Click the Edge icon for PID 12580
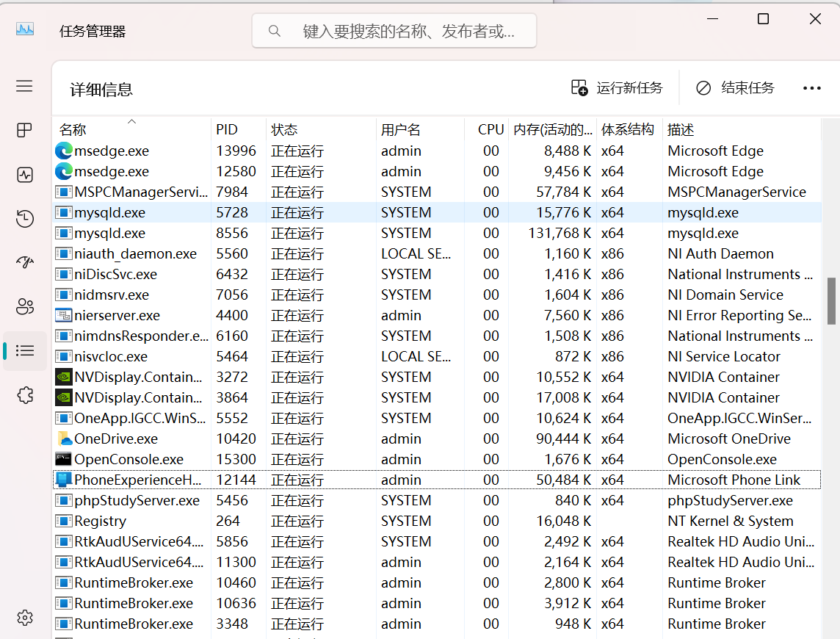840x639 pixels. [64, 172]
